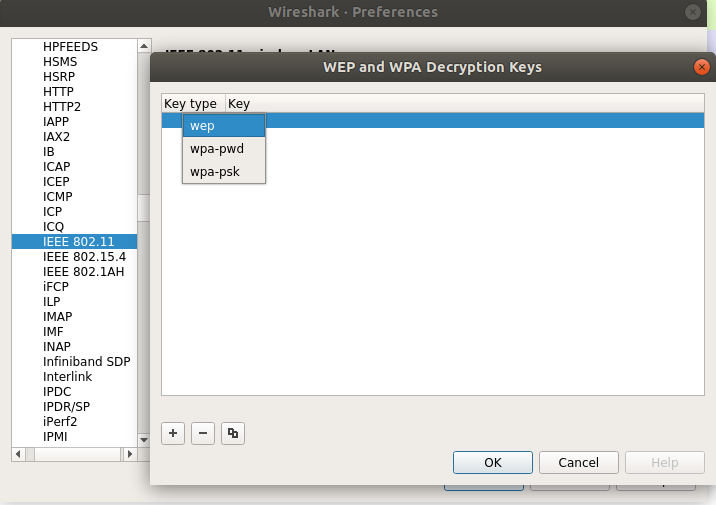Viewport: 716px width, 505px height.
Task: Open HTTP2 protocol preferences
Action: pos(62,107)
